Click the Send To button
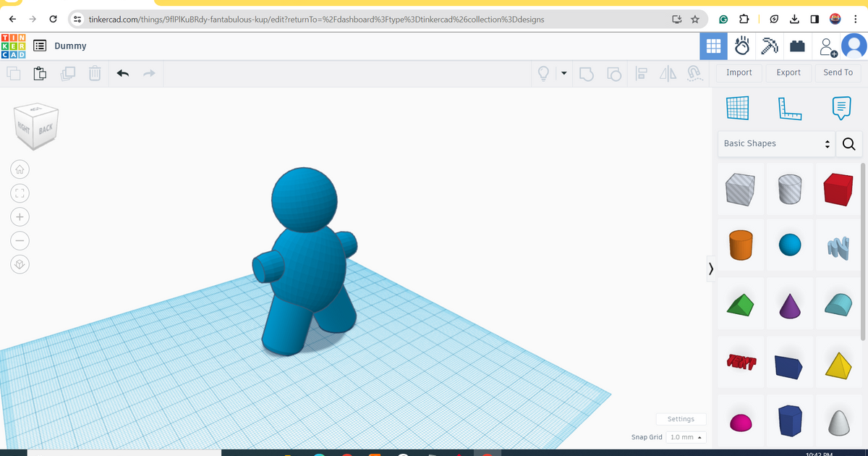The height and width of the screenshot is (456, 868). point(838,72)
